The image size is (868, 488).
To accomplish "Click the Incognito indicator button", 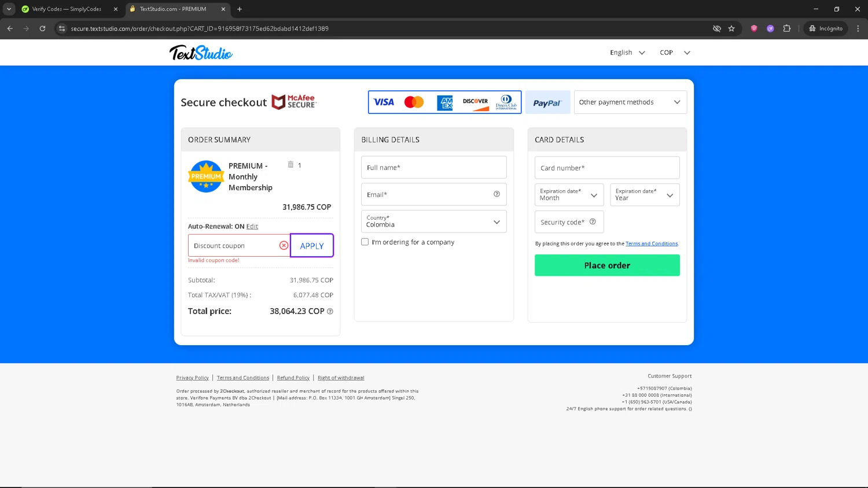I will (826, 28).
